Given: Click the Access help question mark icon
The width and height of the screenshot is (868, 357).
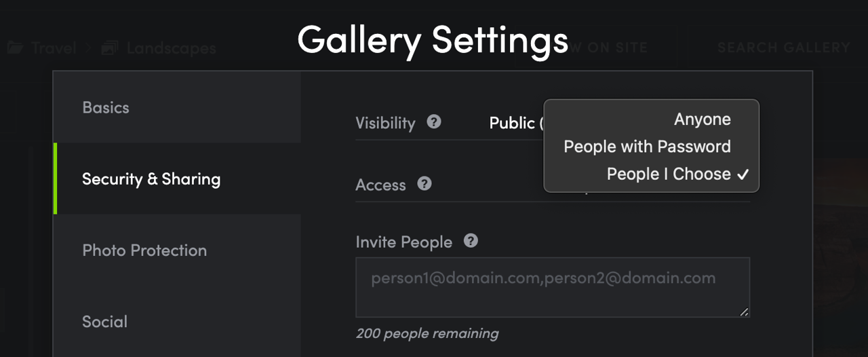Looking at the screenshot, I should coord(425,184).
